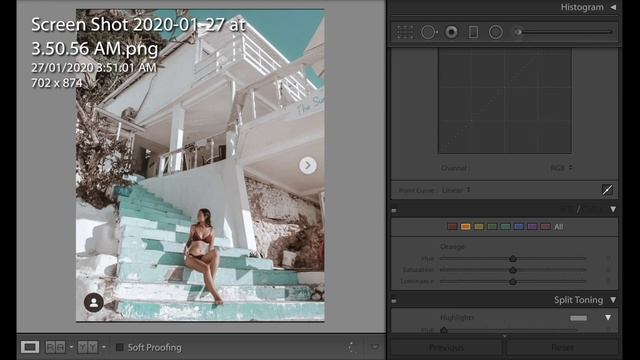Collapse the Histogram panel
Screen dimensions: 640x360
point(613,7)
